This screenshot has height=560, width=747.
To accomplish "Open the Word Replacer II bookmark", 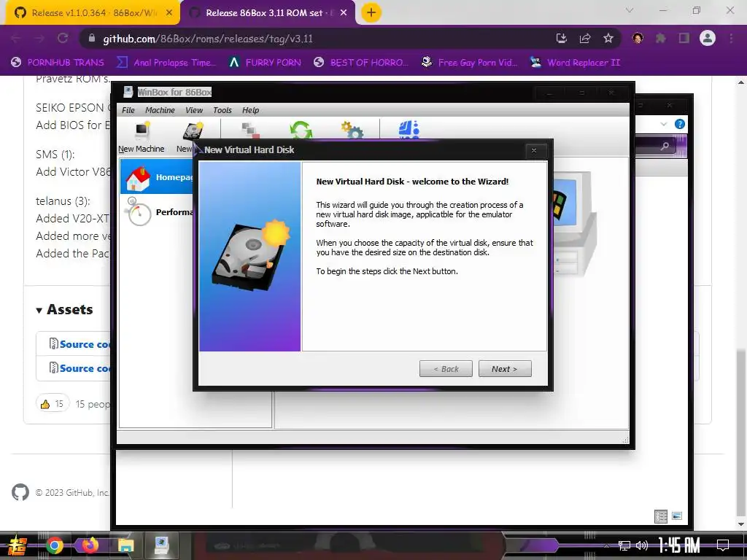I will [x=575, y=63].
